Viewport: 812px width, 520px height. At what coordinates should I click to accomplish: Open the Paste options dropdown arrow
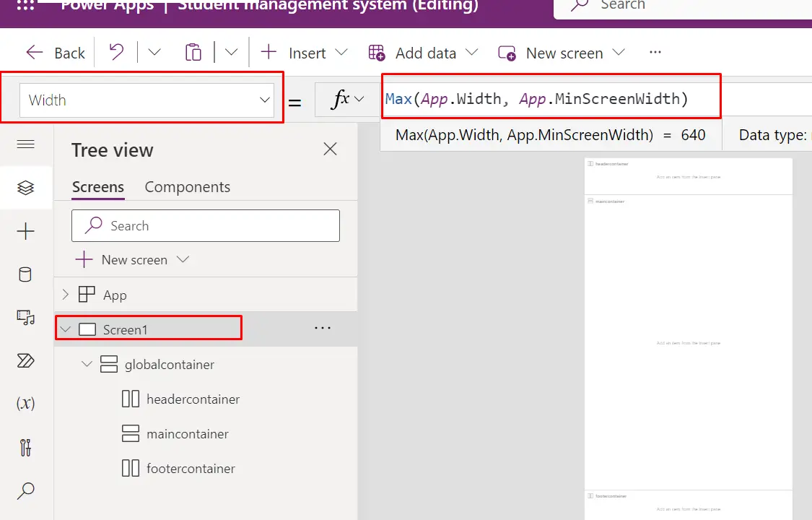coord(231,52)
